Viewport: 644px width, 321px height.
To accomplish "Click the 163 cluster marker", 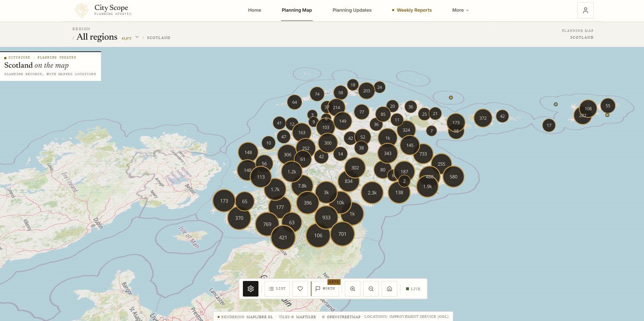I will (x=302, y=133).
